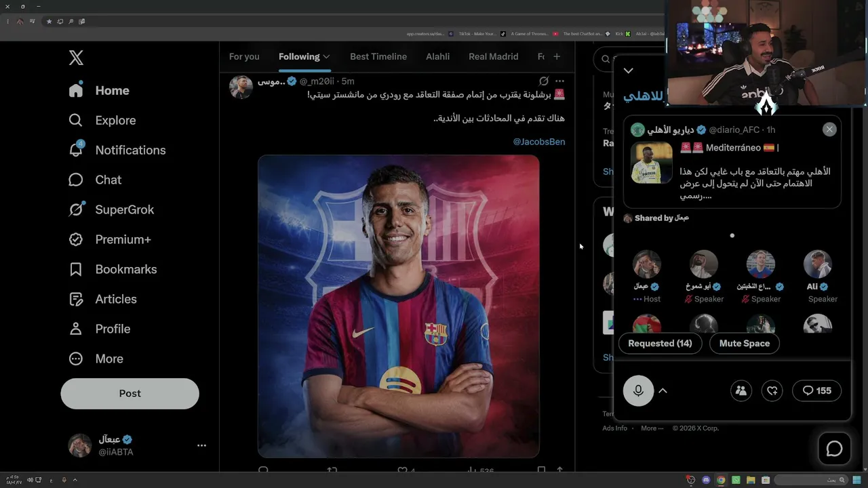View the Host's profile in the Space

(646, 264)
